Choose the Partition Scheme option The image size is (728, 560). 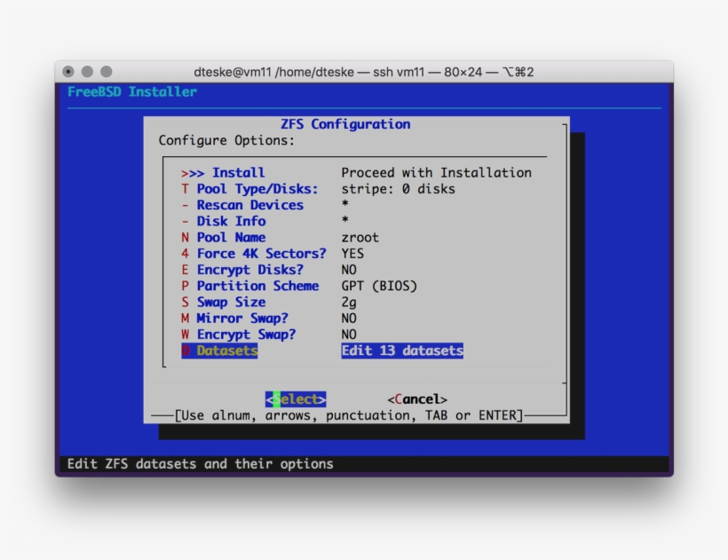[x=257, y=286]
